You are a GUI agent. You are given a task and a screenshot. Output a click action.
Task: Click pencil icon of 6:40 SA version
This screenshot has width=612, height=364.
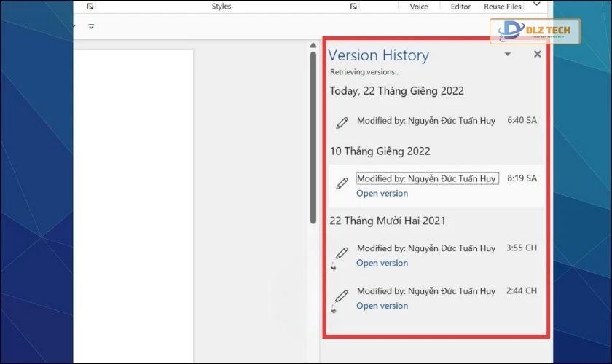tap(342, 123)
